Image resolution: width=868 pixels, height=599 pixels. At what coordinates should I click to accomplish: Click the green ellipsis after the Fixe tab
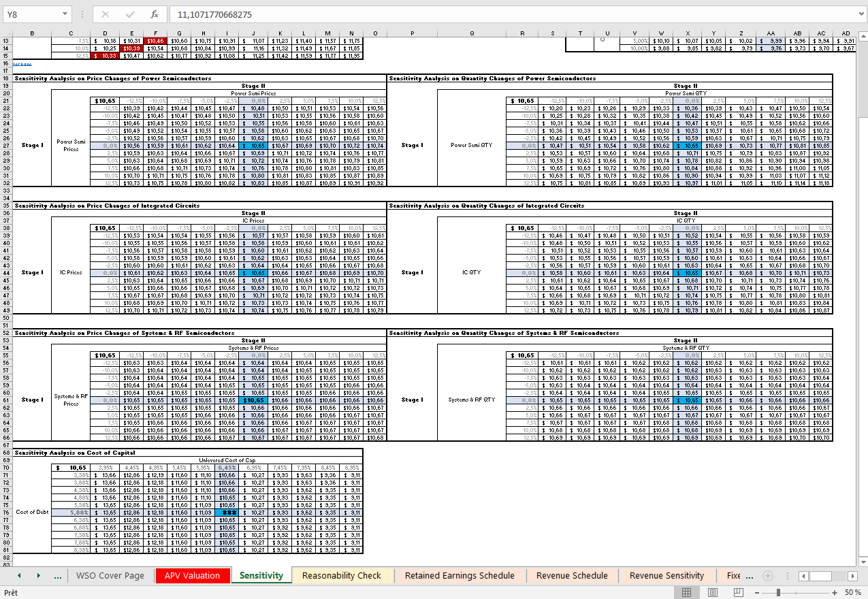click(x=750, y=576)
